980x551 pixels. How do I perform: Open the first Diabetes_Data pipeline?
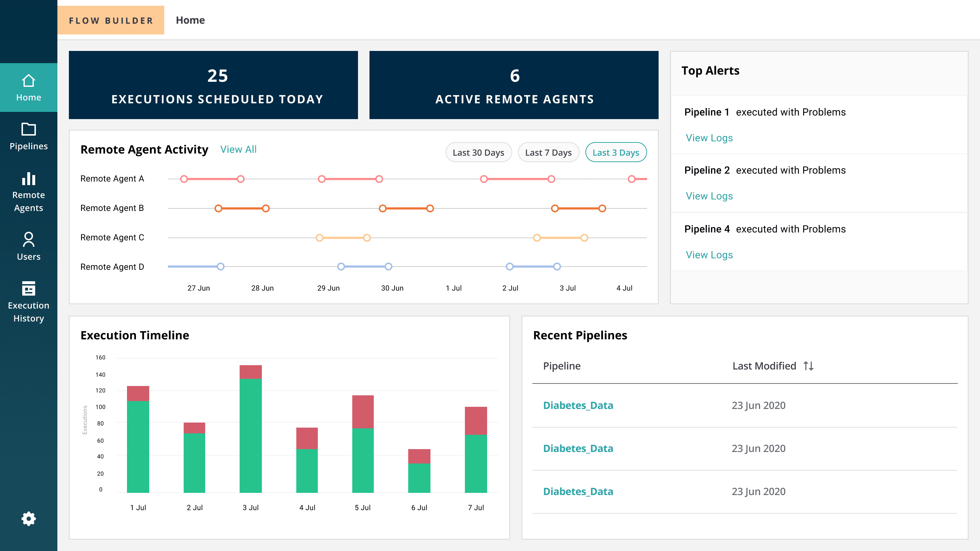click(578, 405)
